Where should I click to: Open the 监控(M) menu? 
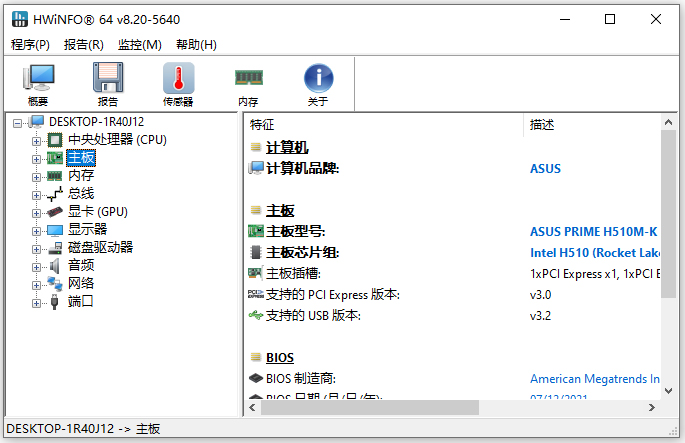139,44
